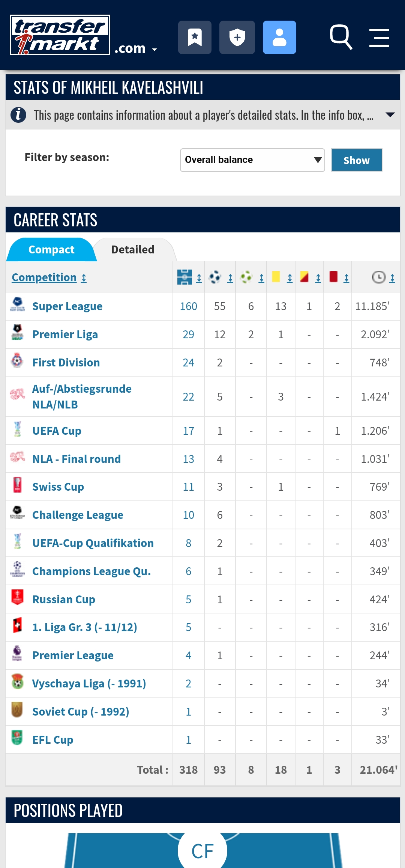The image size is (405, 868).
Task: Select the Compact tab
Action: coord(51,250)
